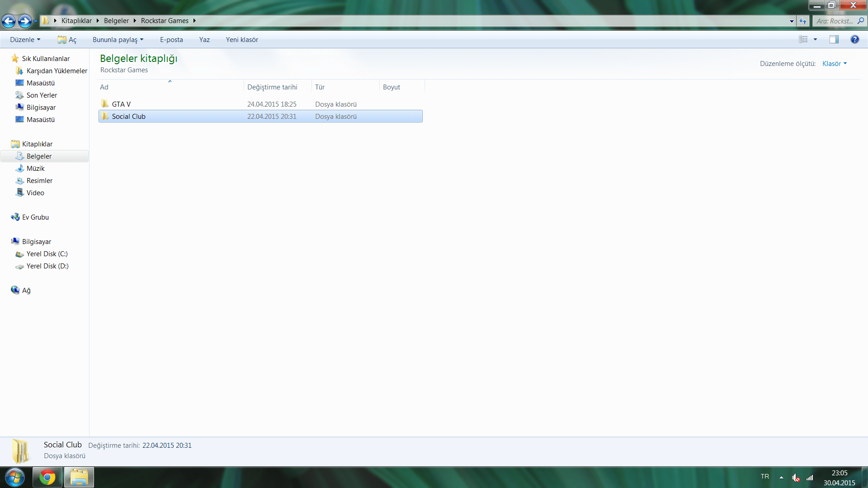This screenshot has height=488, width=868.
Task: Expand the Bununla paylaş dropdown
Action: (118, 39)
